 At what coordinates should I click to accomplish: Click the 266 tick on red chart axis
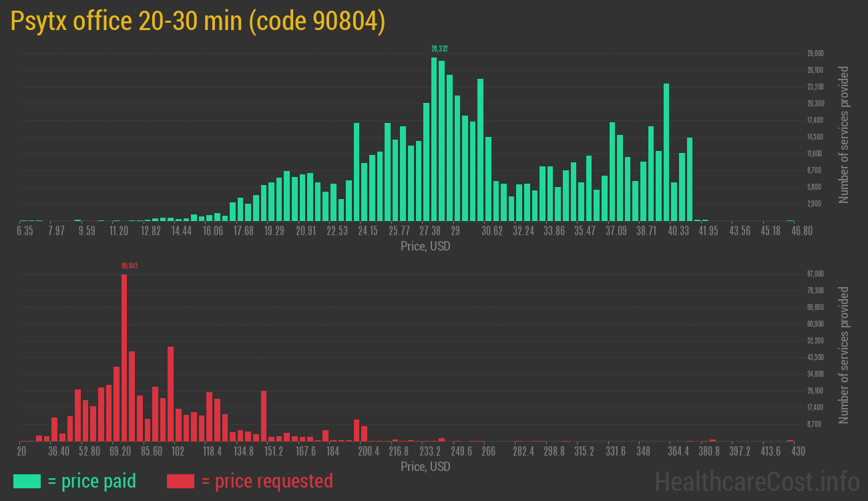point(488,452)
